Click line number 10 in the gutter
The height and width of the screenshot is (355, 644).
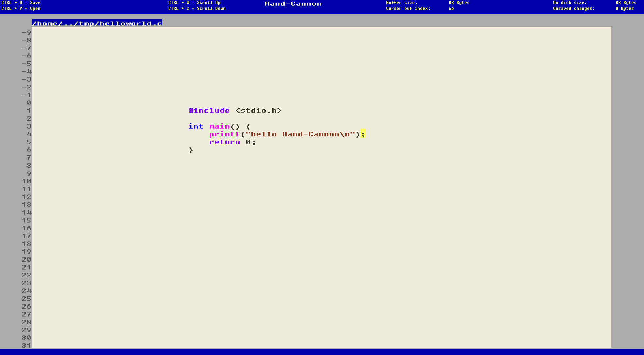pos(26,181)
